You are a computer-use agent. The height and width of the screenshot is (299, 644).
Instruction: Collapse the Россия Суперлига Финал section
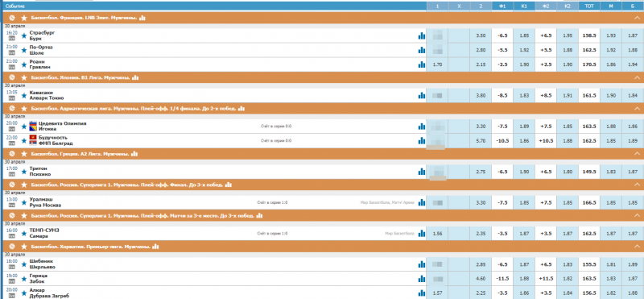click(x=637, y=185)
